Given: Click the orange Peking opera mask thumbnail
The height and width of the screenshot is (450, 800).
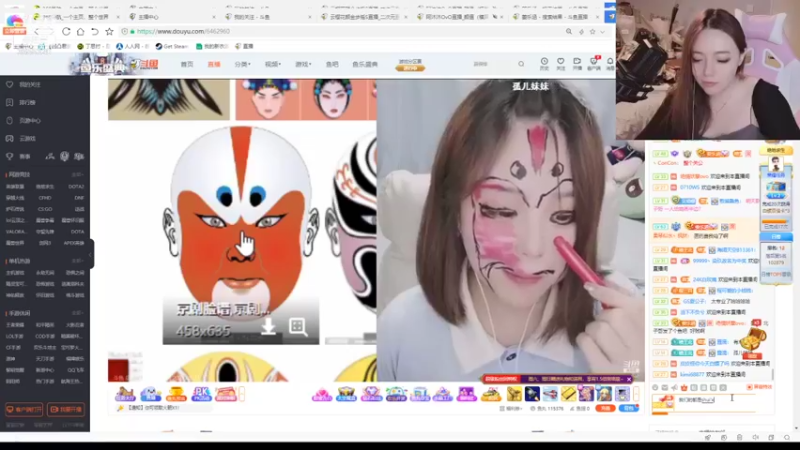Looking at the screenshot, I should click(x=241, y=235).
